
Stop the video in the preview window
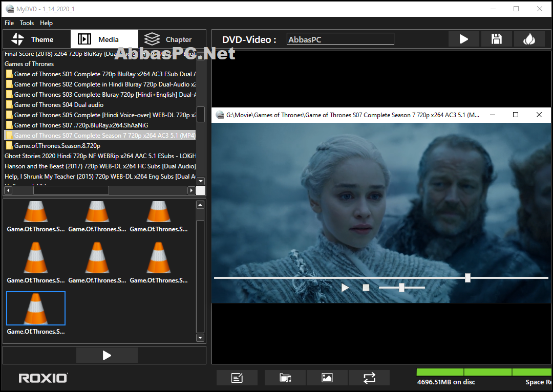tap(366, 288)
